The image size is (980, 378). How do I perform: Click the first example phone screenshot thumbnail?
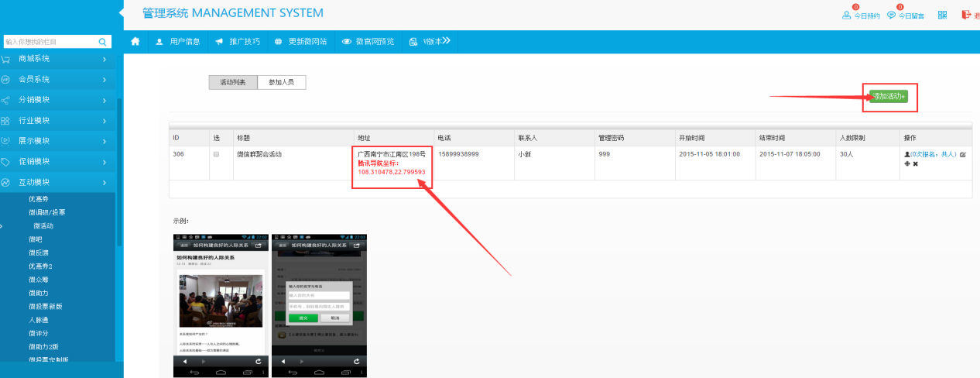[x=221, y=304]
